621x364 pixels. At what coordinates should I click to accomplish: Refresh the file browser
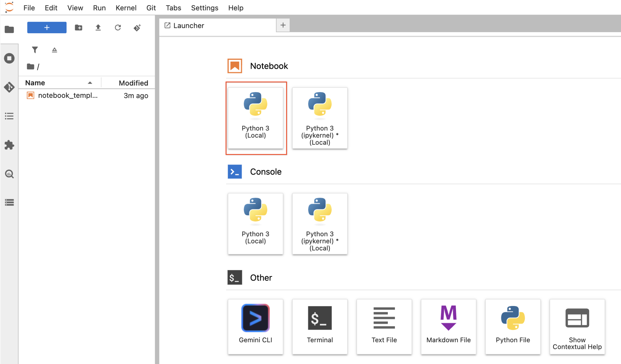[x=118, y=27]
